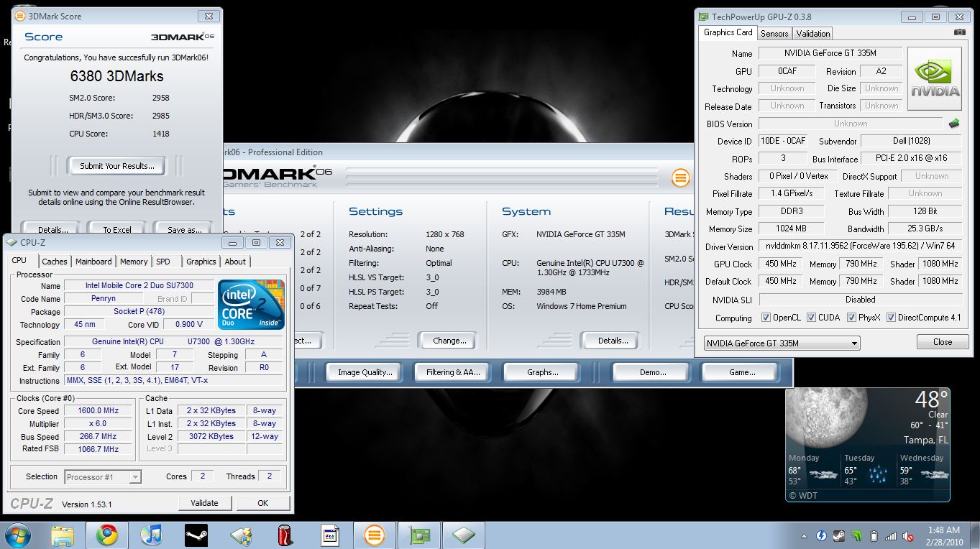Launch iTunes from the taskbar
This screenshot has width=980, height=549.
152,535
